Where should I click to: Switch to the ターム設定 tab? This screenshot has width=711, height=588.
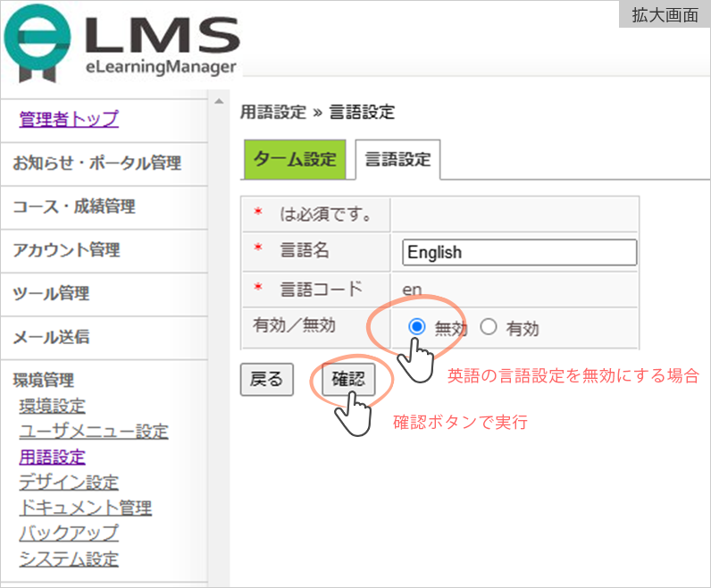pos(295,159)
